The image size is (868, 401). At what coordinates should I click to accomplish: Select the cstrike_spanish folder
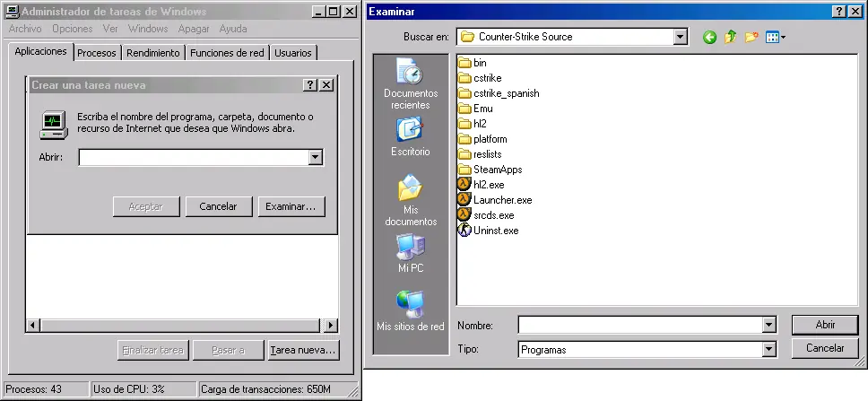coord(499,93)
